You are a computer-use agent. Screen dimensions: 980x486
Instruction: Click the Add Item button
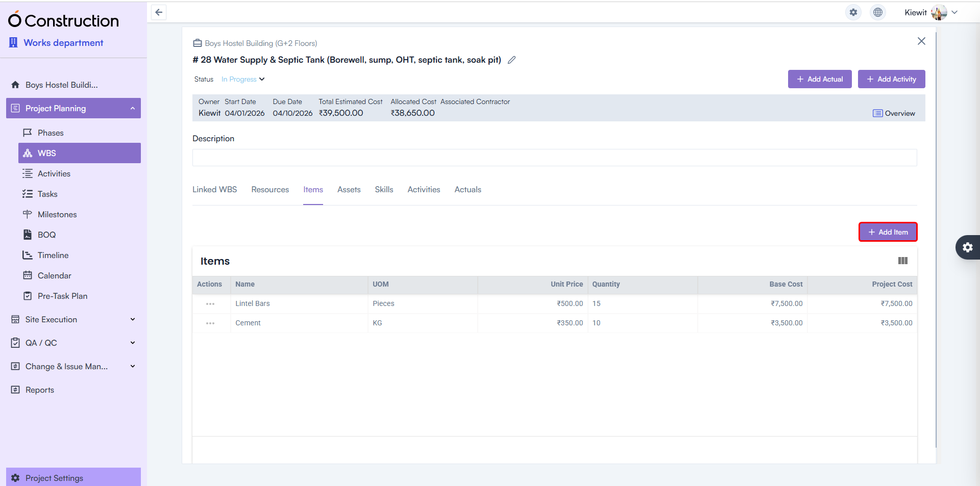(x=888, y=232)
